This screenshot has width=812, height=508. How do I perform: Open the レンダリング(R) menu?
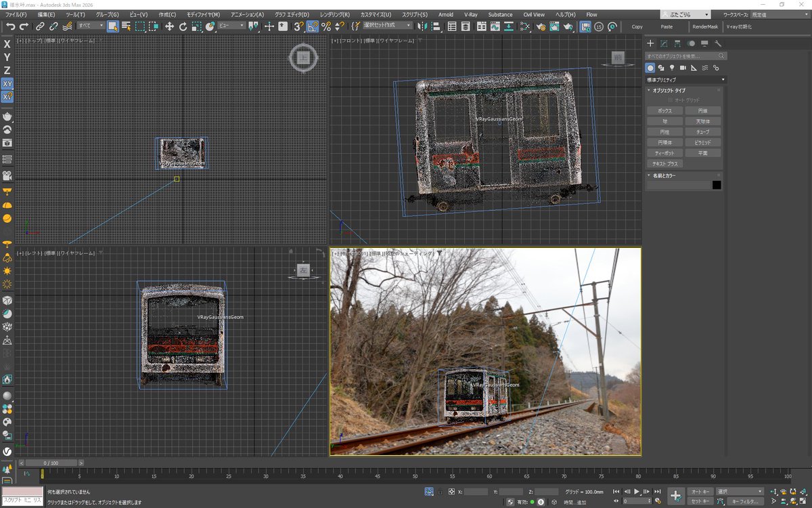pyautogui.click(x=335, y=14)
